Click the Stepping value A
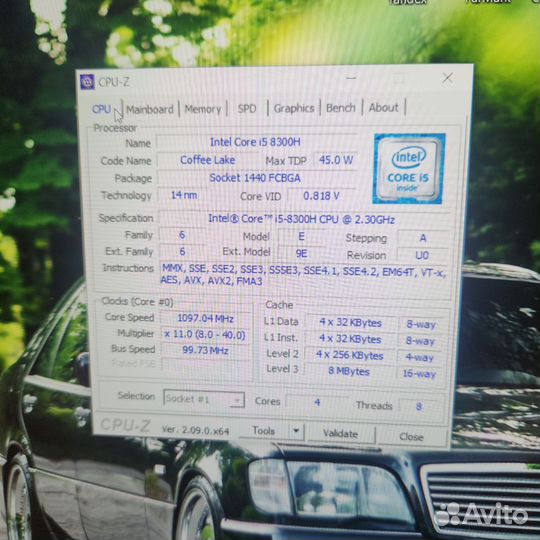The image size is (540, 540). pyautogui.click(x=423, y=238)
